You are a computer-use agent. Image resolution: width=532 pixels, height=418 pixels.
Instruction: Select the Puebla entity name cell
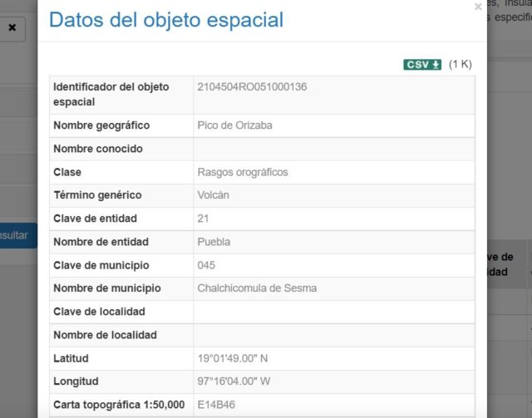pos(334,243)
